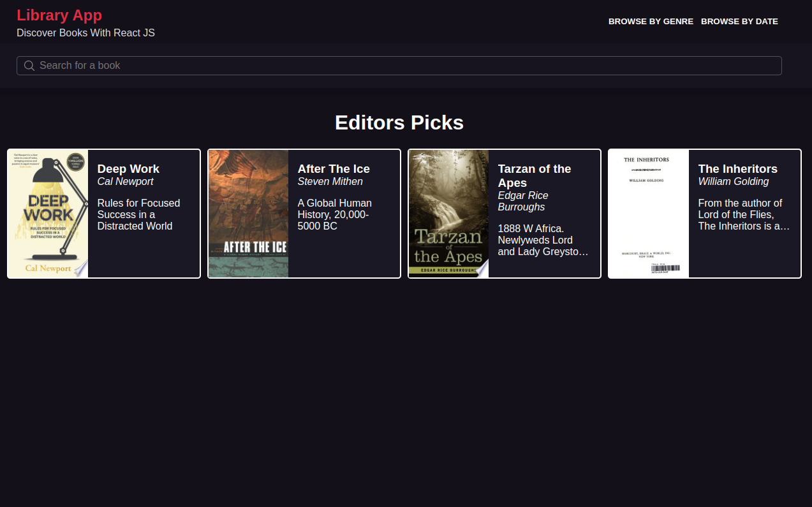This screenshot has height=507, width=812.
Task: Click the Tarzan of the Apes title
Action: [x=534, y=175]
